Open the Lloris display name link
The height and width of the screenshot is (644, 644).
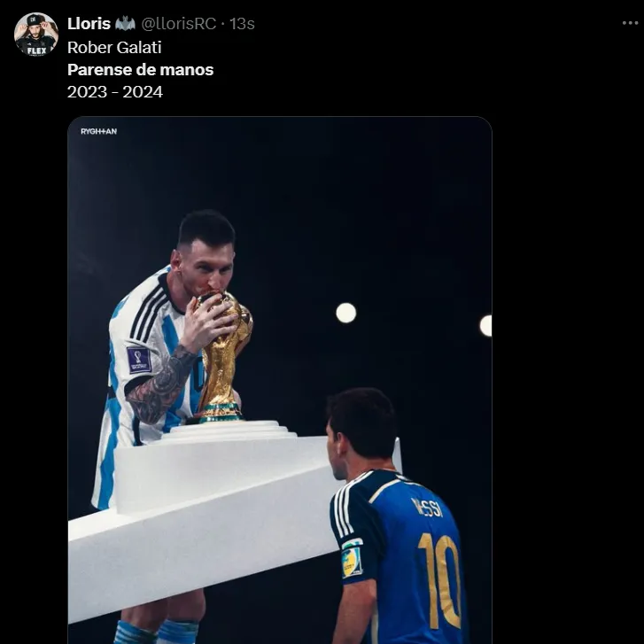[89, 24]
